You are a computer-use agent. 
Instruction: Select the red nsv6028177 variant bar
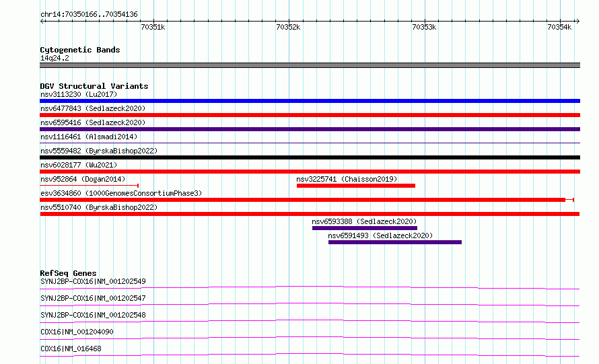click(x=310, y=172)
